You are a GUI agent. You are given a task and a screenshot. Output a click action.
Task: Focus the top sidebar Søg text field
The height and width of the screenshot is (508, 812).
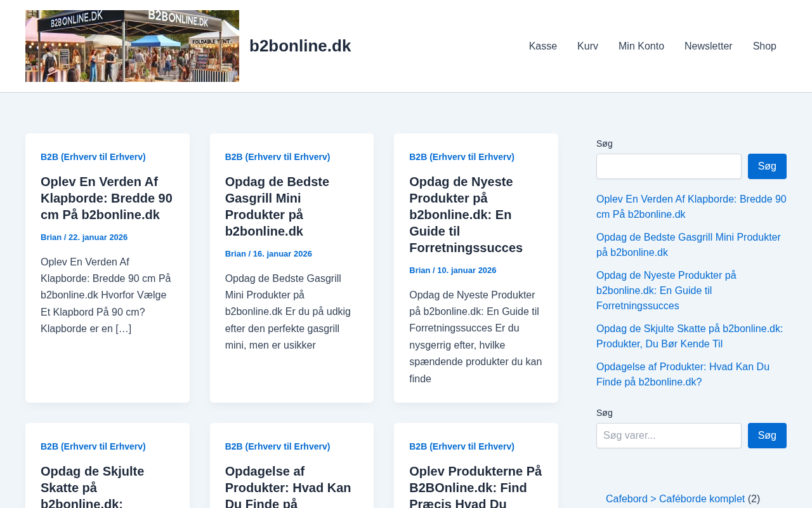pyautogui.click(x=669, y=166)
